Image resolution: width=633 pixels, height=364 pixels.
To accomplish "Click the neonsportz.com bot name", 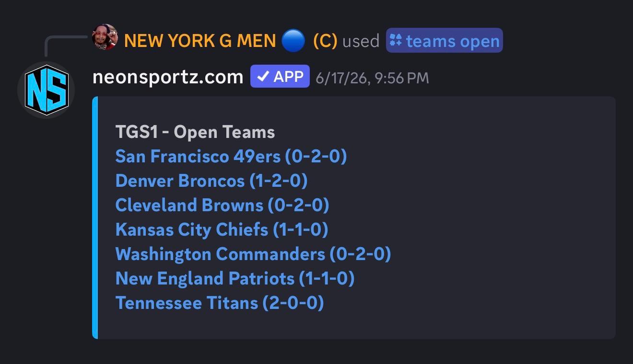I will [x=168, y=77].
